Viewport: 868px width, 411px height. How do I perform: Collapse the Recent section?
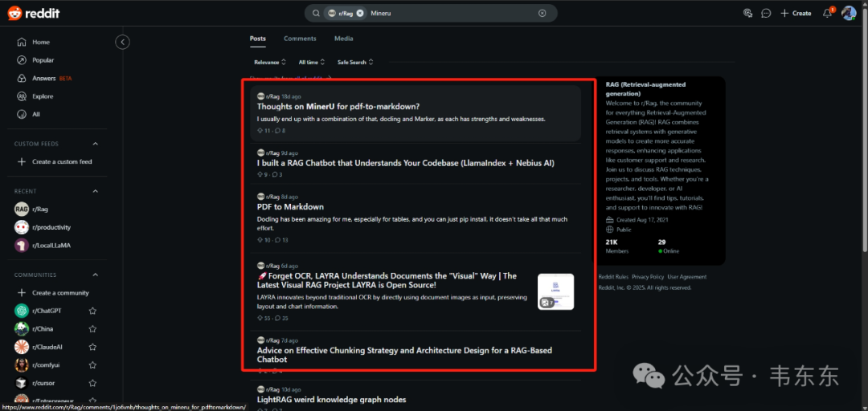coord(95,191)
